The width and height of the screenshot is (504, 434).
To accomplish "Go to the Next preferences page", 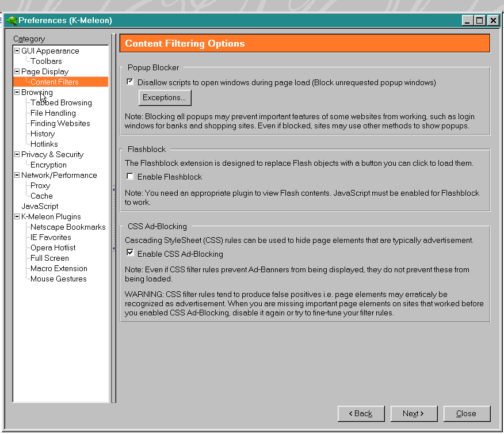I will pyautogui.click(x=414, y=413).
